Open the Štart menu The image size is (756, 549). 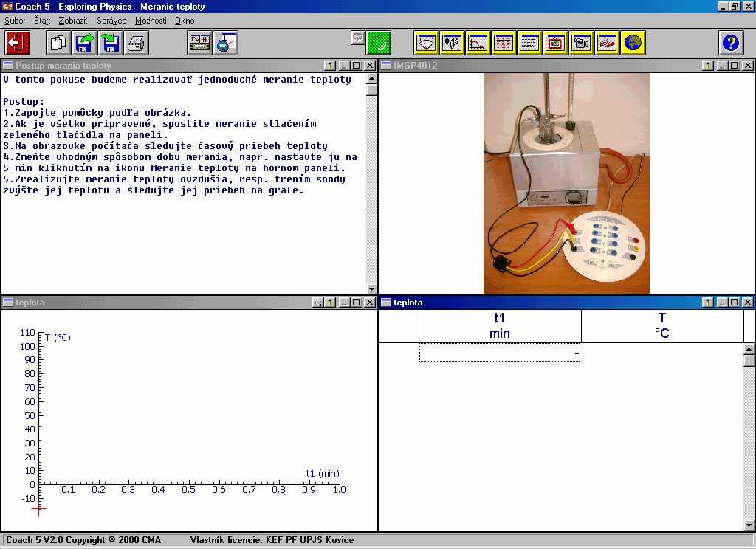pyautogui.click(x=42, y=21)
